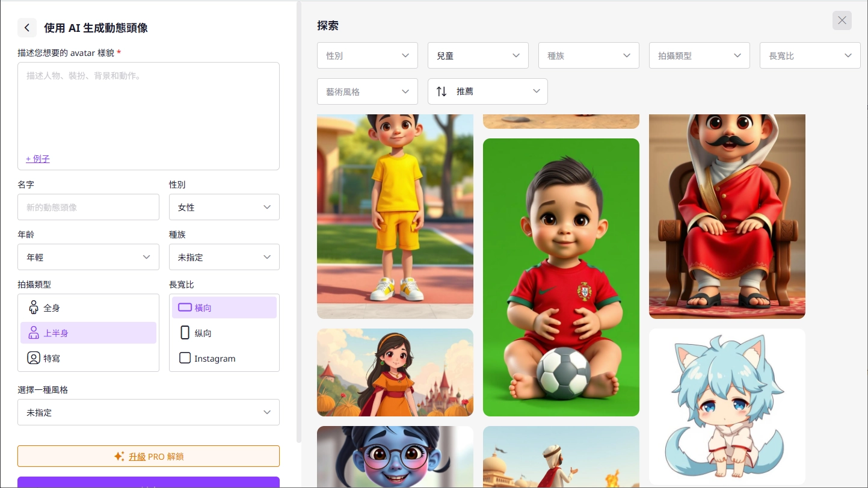Screen dimensions: 868x488
Task: Select the mustached man in red robe thumbnail
Action: pyautogui.click(x=727, y=216)
